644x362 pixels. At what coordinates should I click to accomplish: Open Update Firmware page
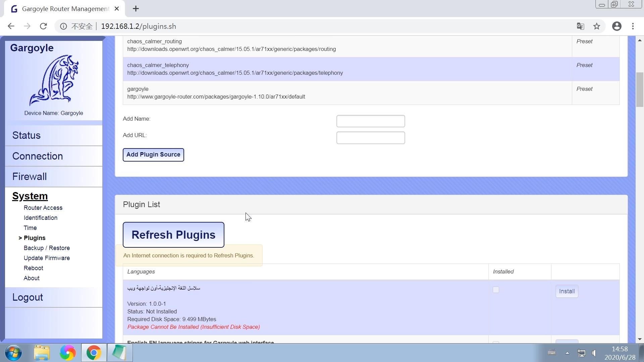click(x=47, y=258)
